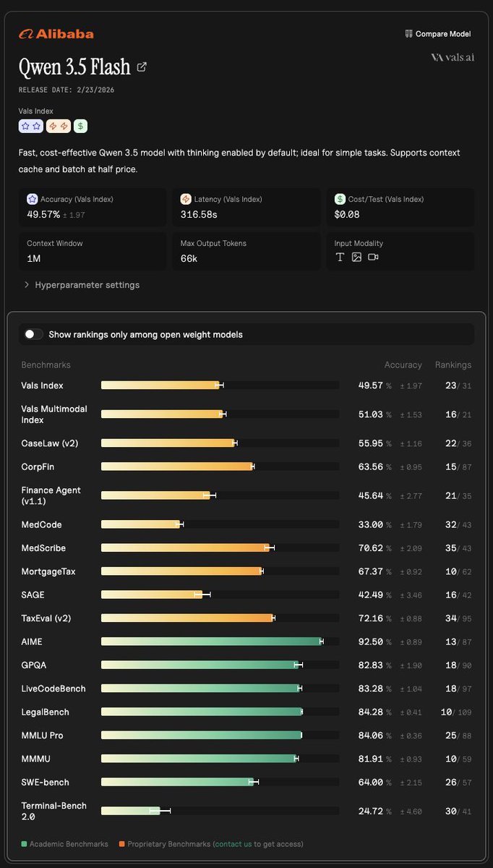This screenshot has width=493, height=868.
Task: Select the Terminal-Bench 2.0 benchmark label
Action: [x=53, y=811]
